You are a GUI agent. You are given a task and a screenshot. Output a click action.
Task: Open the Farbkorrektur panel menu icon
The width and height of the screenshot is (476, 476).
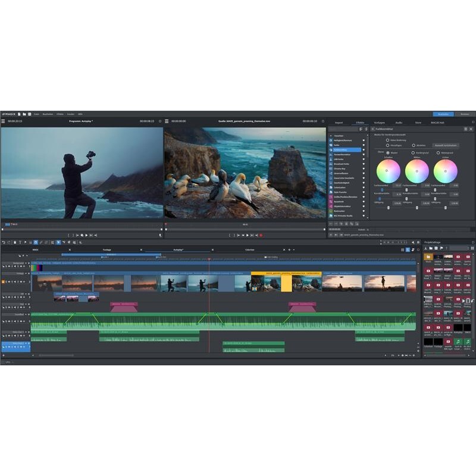[466, 129]
